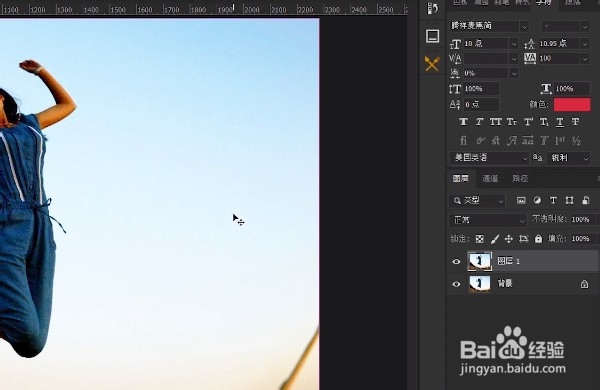Click the tracking VA icon beside value 100
600x390 pixels.
point(530,59)
